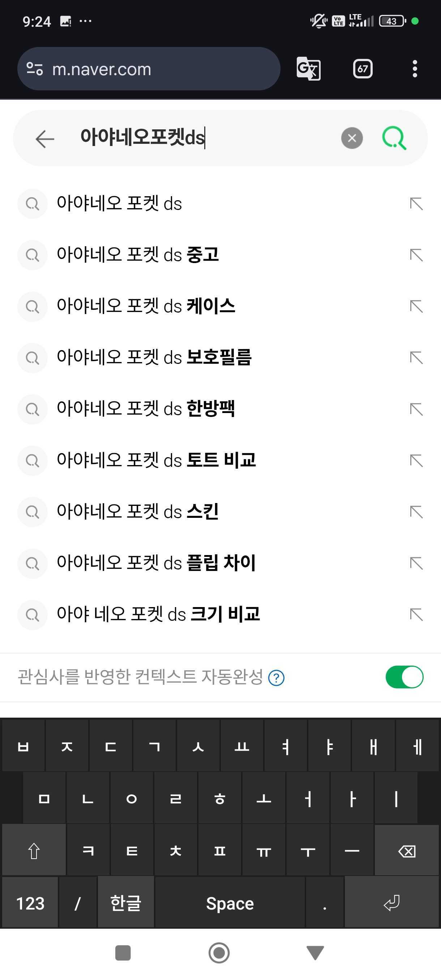441x980 pixels.
Task: Clear the search text with X button
Action: pos(352,138)
